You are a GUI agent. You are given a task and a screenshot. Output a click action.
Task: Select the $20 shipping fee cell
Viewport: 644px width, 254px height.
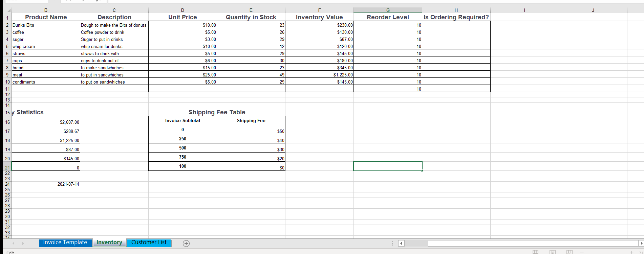point(251,157)
